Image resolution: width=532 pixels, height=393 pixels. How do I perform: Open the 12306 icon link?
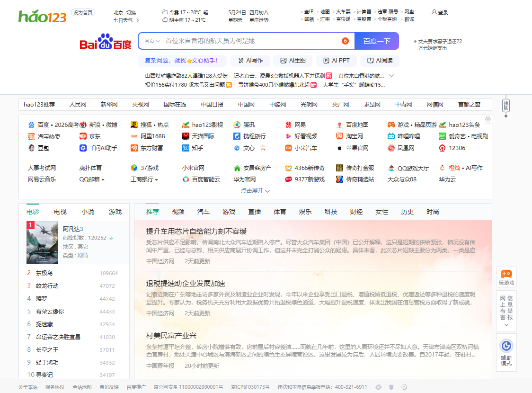pos(442,148)
